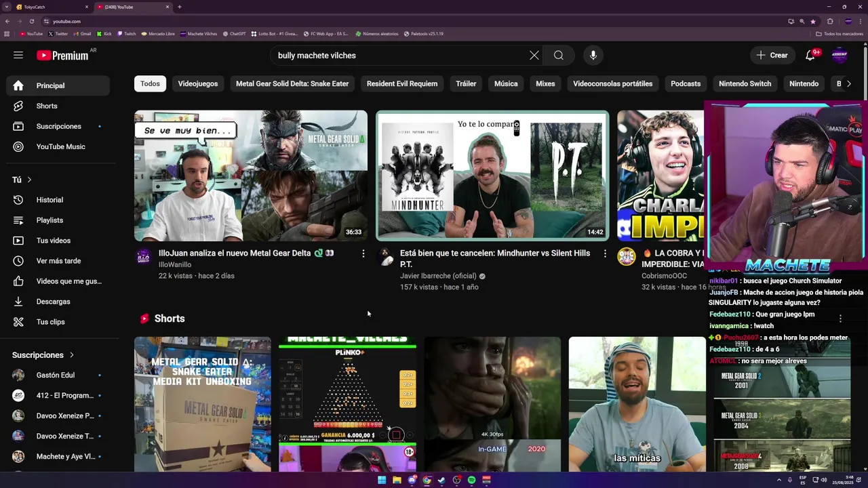The image size is (868, 488).
Task: Show hidden system tray icons
Action: [x=779, y=480]
